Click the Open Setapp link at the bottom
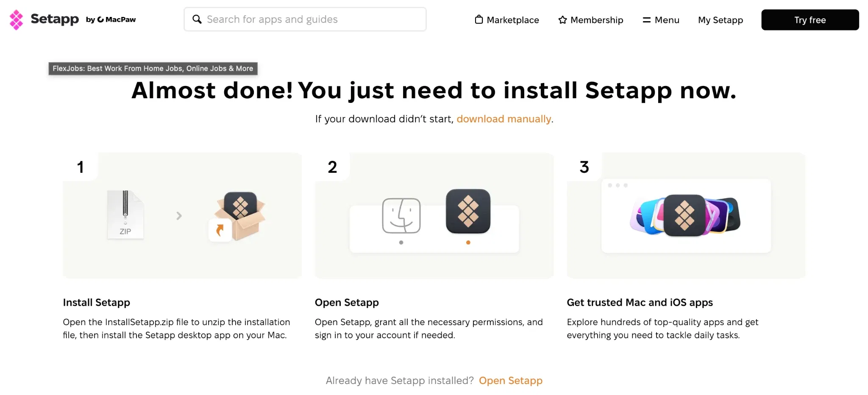The width and height of the screenshot is (868, 395). tap(510, 381)
